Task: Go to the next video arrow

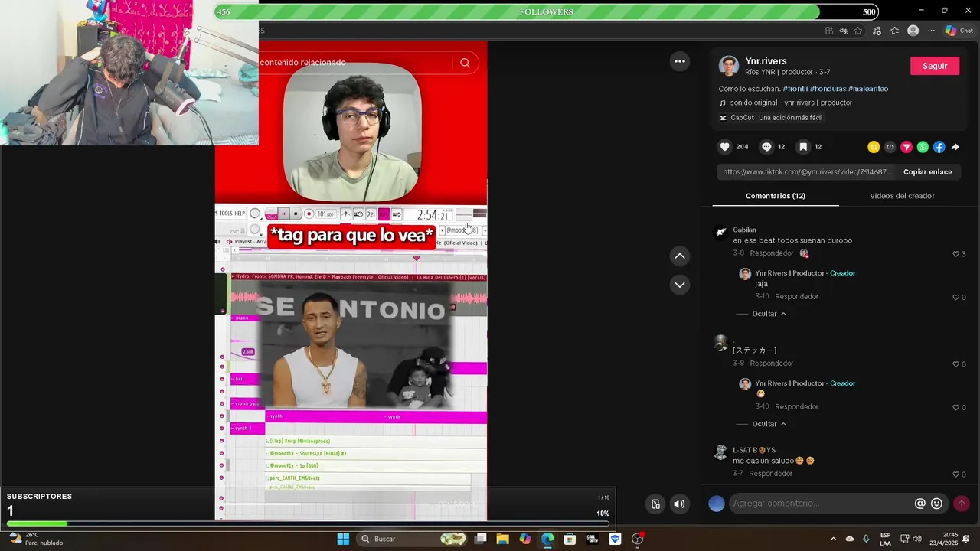Action: [679, 285]
